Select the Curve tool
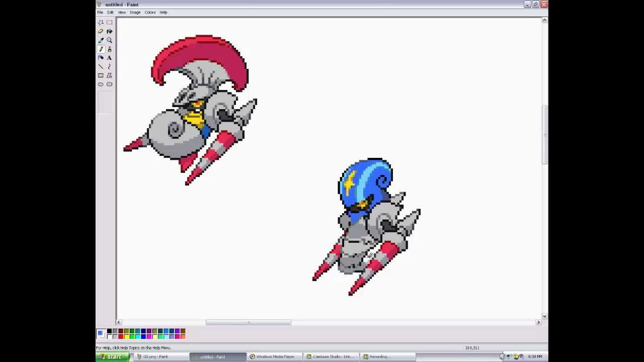This screenshot has height=362, width=644. (x=109, y=66)
